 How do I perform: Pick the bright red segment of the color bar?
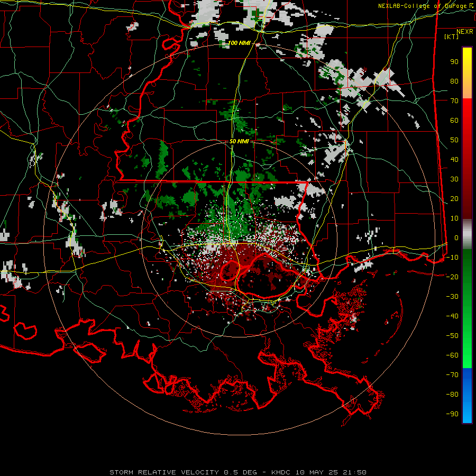(467, 114)
